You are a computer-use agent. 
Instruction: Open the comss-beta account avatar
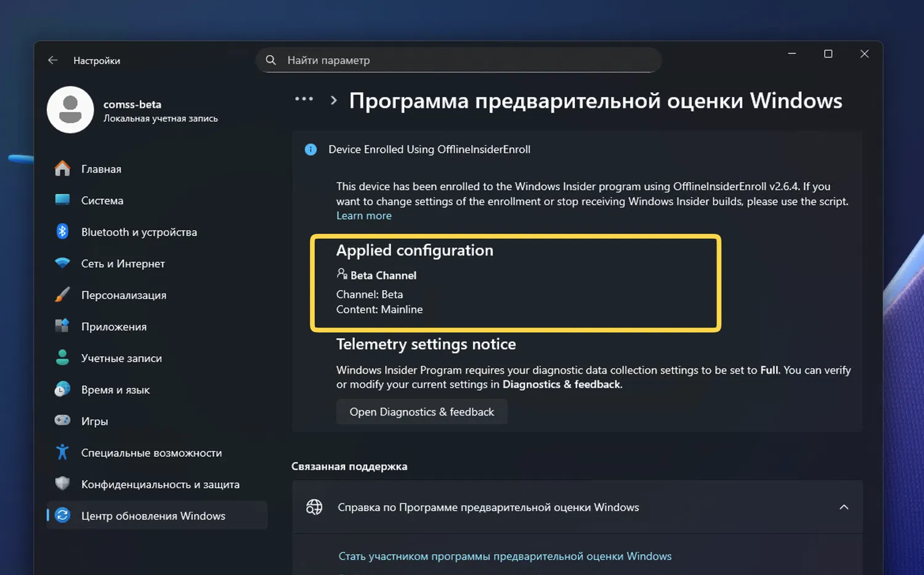point(70,110)
